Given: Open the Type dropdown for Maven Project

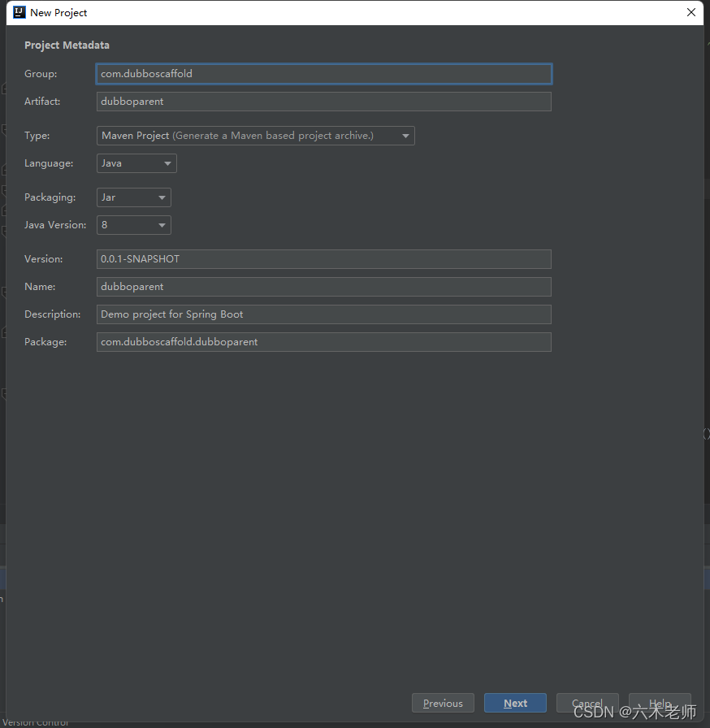Looking at the screenshot, I should pos(256,136).
